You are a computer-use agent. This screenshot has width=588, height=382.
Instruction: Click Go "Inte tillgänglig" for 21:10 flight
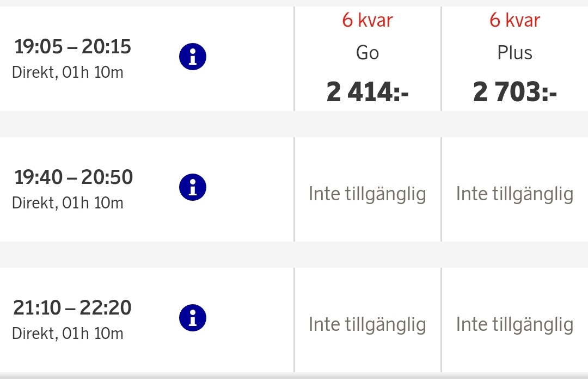tap(367, 324)
